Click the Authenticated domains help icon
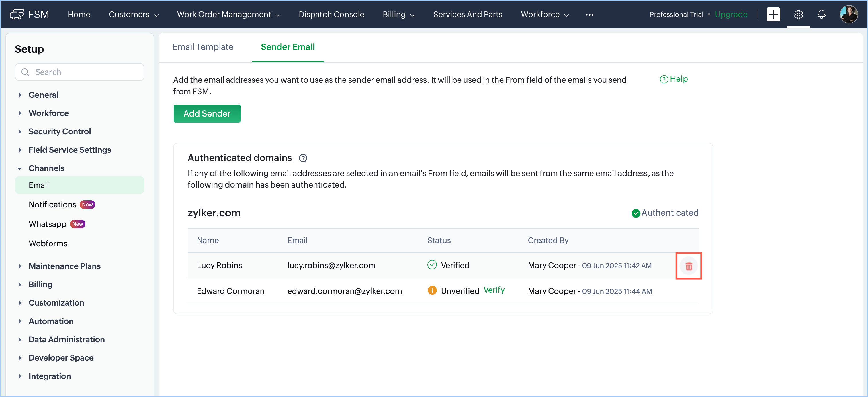This screenshot has height=397, width=868. pyautogui.click(x=303, y=158)
